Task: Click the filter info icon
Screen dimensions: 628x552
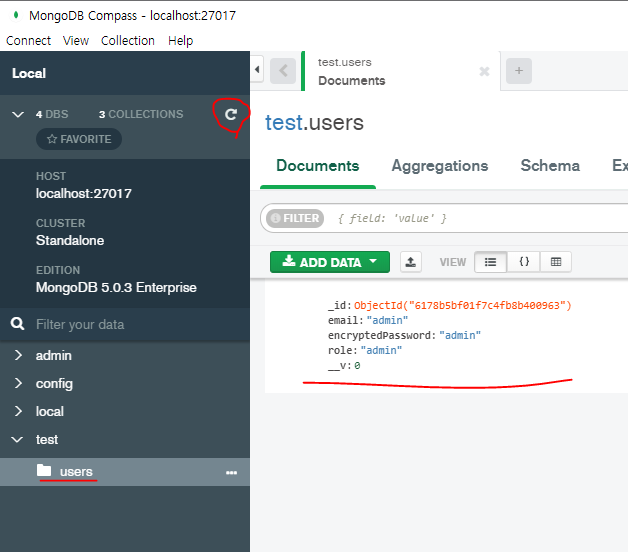Action: coord(275,218)
